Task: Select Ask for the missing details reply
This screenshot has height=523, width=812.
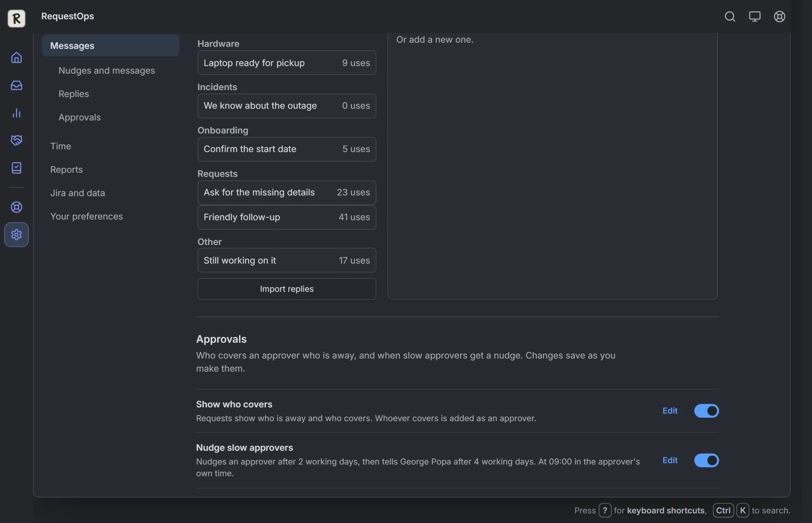Action: tap(287, 192)
